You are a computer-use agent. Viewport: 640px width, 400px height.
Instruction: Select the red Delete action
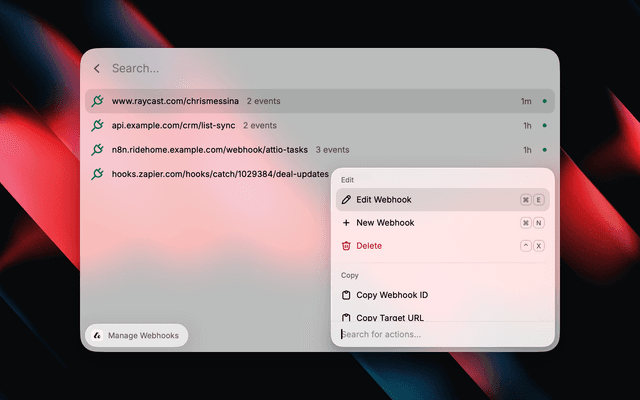(443, 246)
